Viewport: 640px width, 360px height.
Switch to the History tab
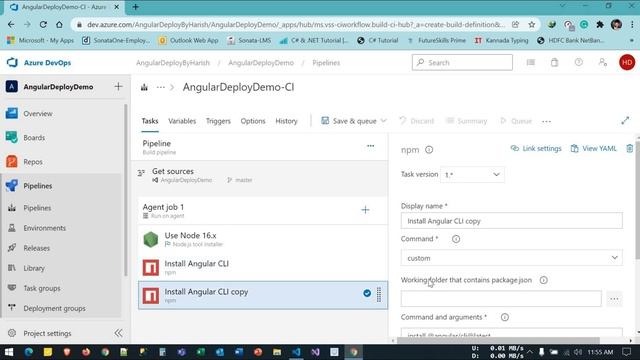pyautogui.click(x=286, y=121)
